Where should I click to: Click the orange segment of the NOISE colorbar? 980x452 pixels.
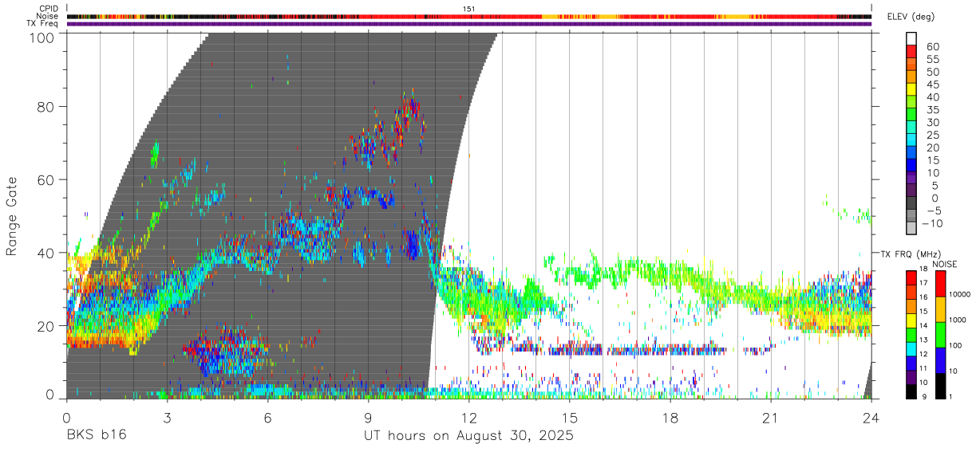(x=939, y=308)
